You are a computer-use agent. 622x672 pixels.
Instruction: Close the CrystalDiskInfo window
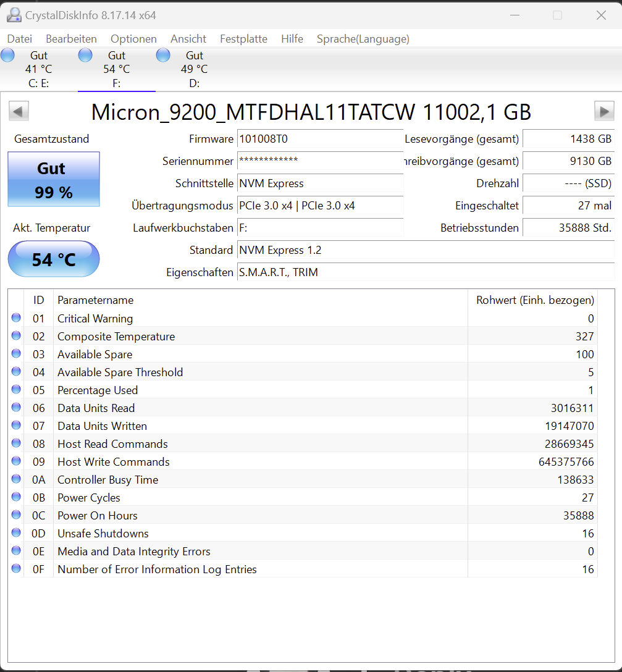601,15
